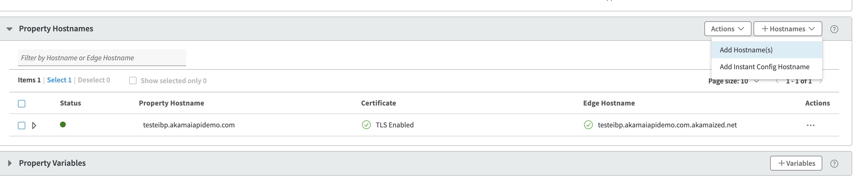Open the Actions dropdown button
The height and width of the screenshot is (180, 868).
[x=727, y=29]
